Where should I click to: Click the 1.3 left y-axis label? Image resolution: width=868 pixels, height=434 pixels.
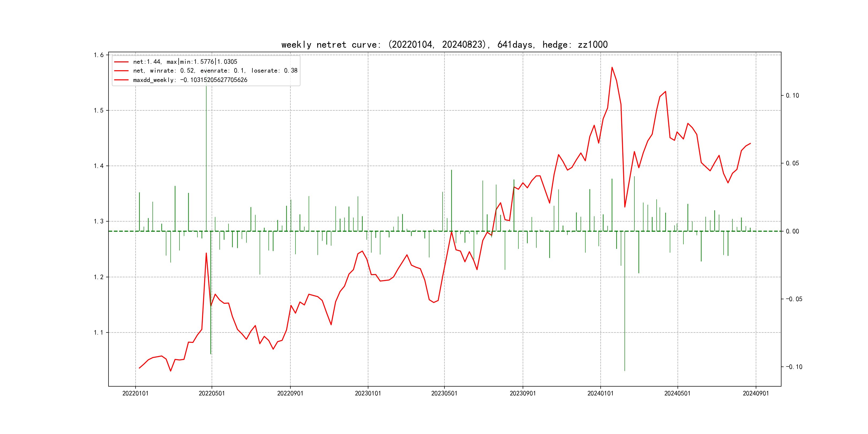pos(98,221)
